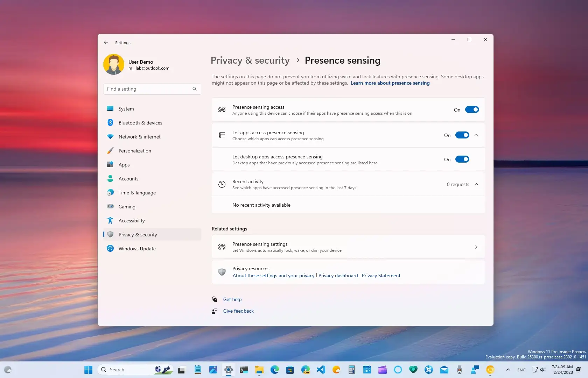The width and height of the screenshot is (588, 378).
Task: Click 'No recent activity available' text
Action: (x=261, y=205)
